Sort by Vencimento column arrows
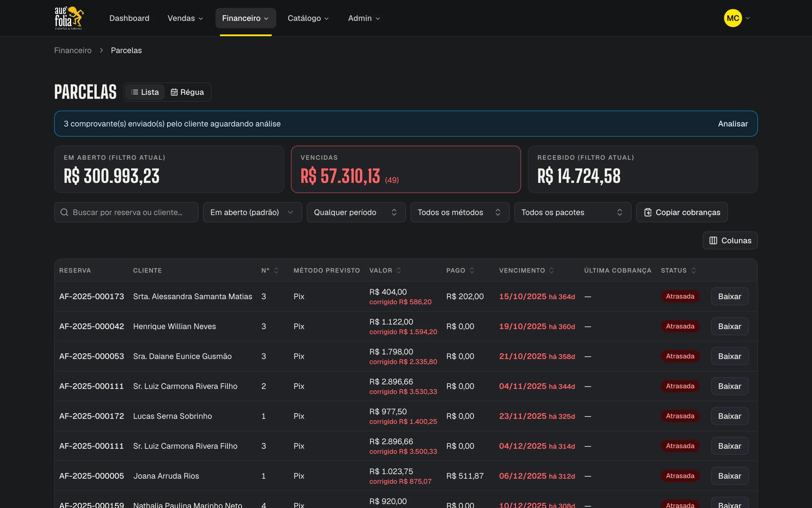This screenshot has width=812, height=508. point(551,270)
